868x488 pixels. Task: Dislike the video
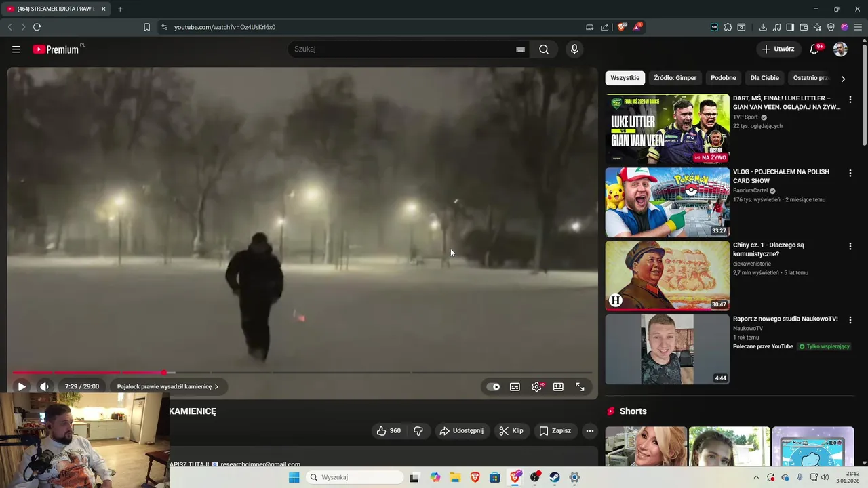pyautogui.click(x=418, y=431)
